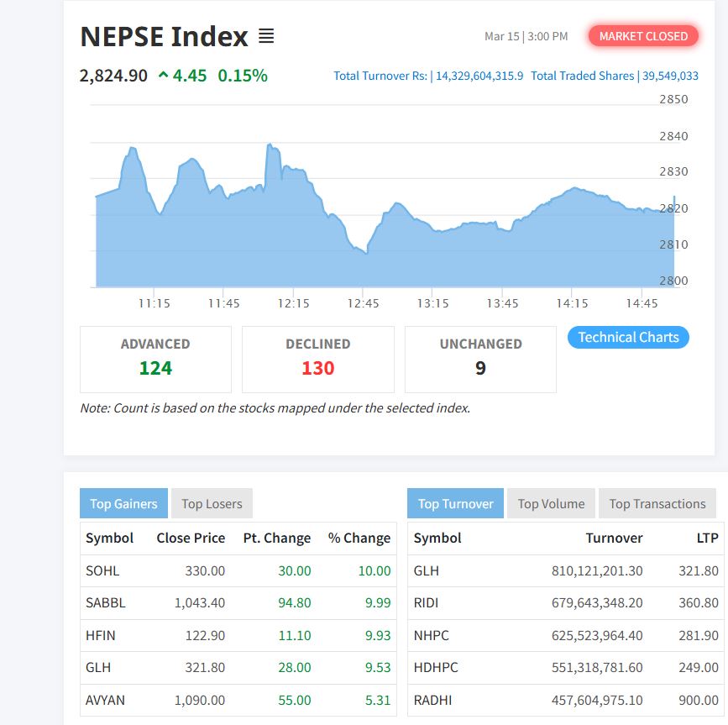This screenshot has height=725, width=728.
Task: Switch to the Top Transactions tab
Action: pos(657,503)
